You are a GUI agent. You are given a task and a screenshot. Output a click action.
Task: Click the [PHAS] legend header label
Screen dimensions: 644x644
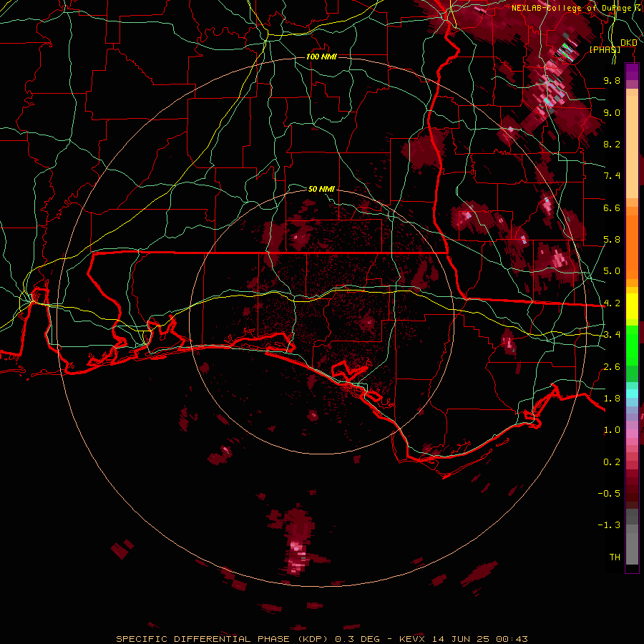[x=605, y=49]
